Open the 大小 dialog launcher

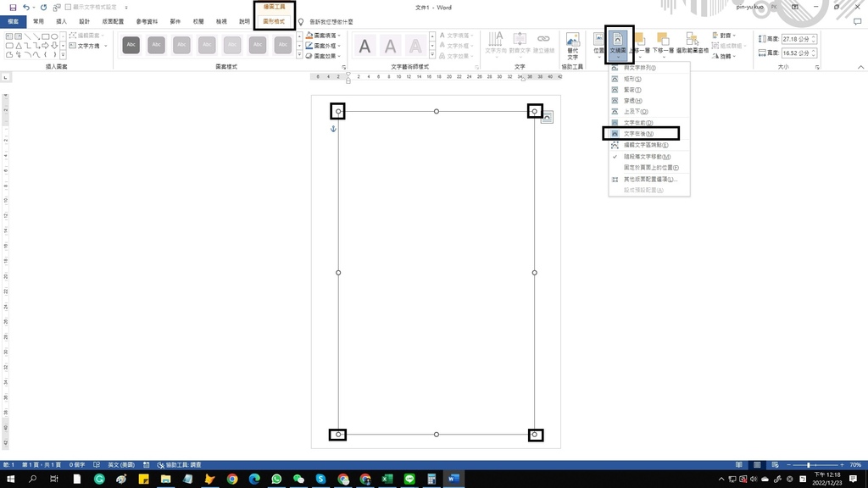point(817,67)
